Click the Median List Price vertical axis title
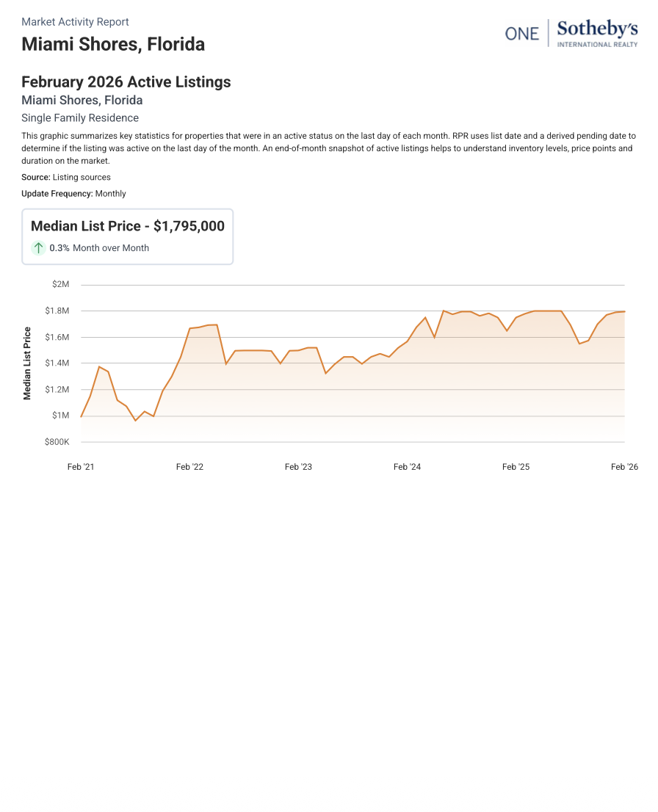 [x=27, y=363]
